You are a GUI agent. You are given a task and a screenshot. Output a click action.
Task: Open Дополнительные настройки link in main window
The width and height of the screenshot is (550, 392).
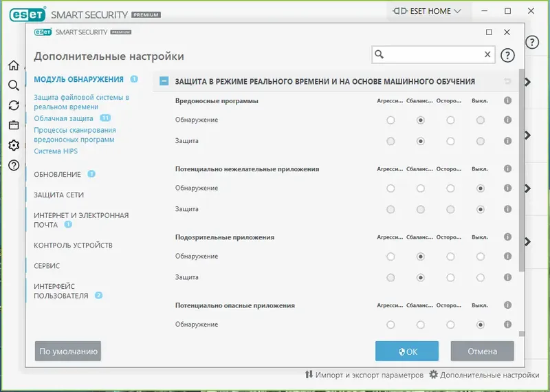(489, 375)
